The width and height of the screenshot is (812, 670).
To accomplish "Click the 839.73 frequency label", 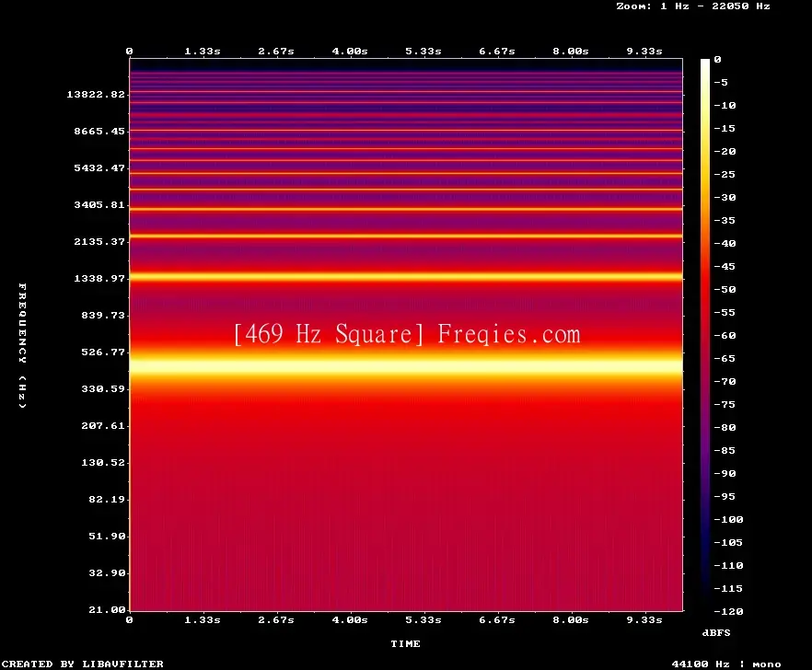I will pyautogui.click(x=103, y=315).
